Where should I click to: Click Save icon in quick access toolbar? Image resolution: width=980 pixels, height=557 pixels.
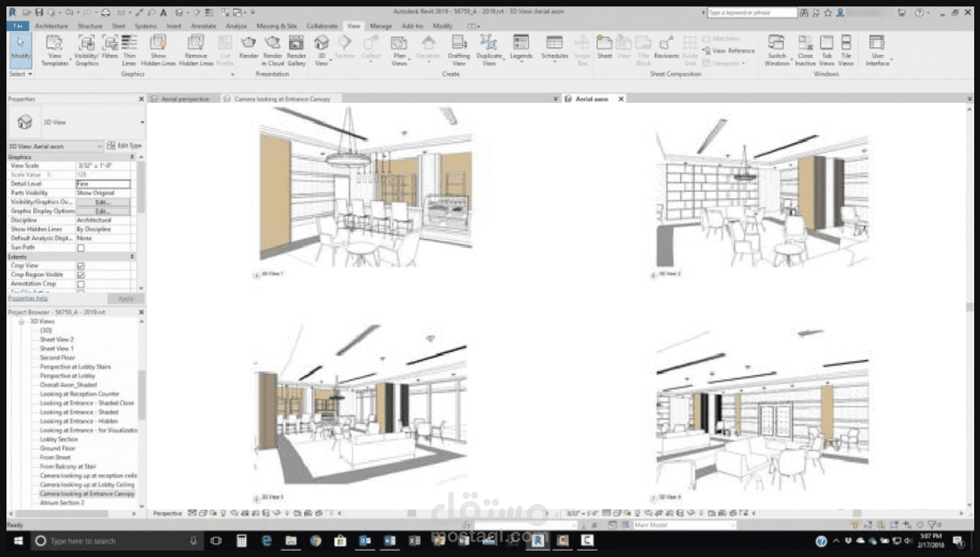coord(39,12)
